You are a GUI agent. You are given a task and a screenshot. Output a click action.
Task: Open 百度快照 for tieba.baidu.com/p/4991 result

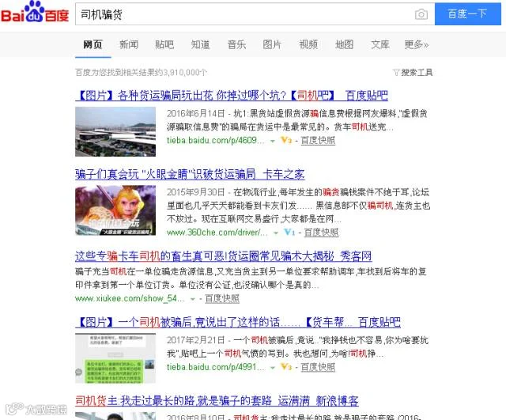point(318,367)
